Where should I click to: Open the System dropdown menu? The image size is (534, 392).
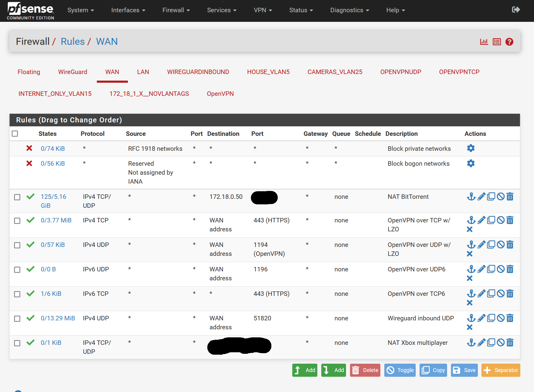81,10
